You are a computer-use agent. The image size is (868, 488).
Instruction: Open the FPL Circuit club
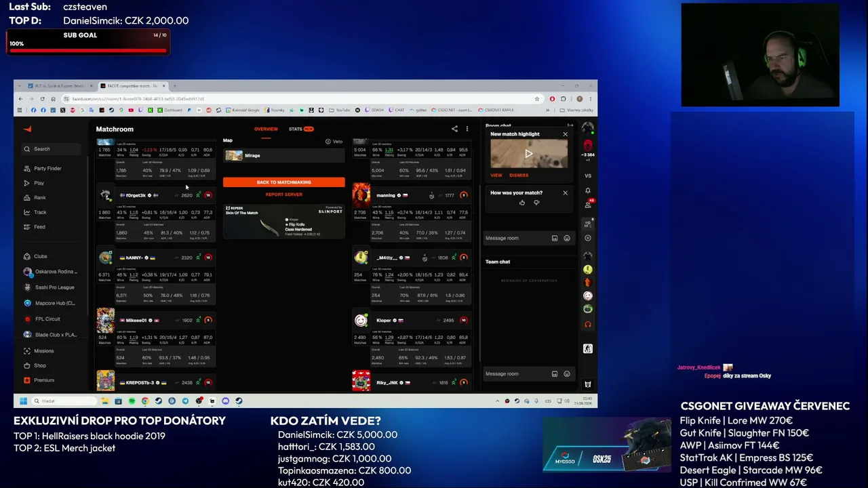click(x=47, y=319)
